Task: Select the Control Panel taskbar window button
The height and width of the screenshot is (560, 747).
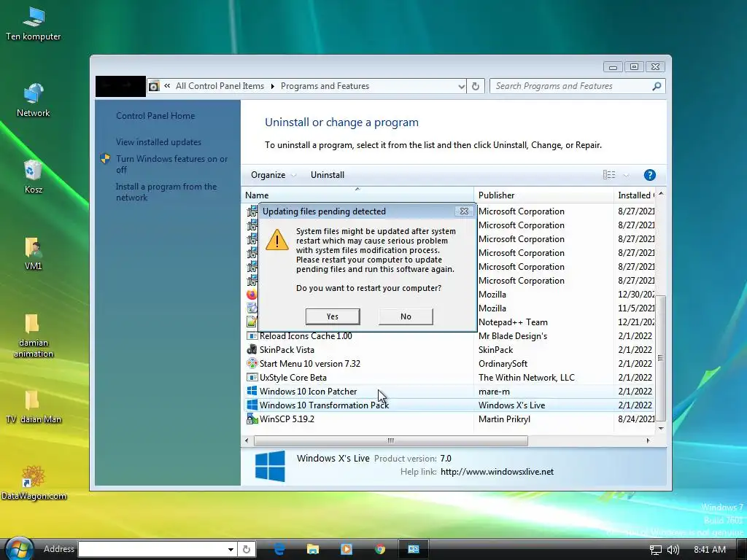Action: coord(413,549)
